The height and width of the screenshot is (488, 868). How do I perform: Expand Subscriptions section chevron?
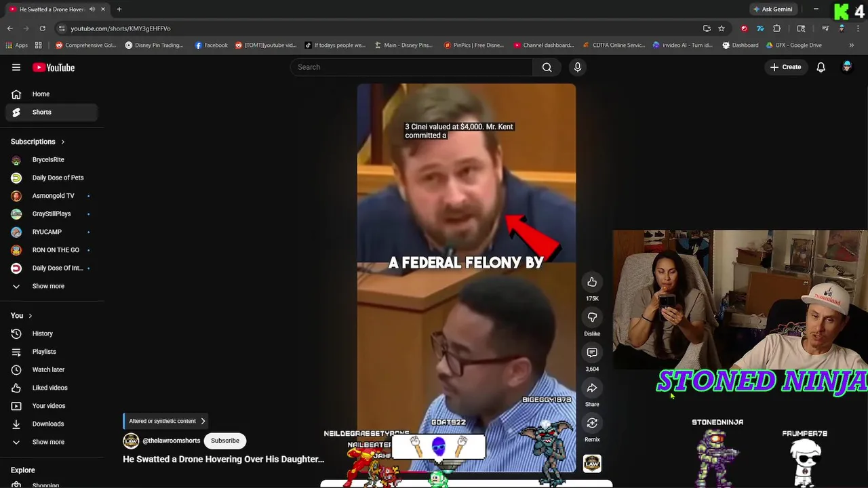[62, 142]
